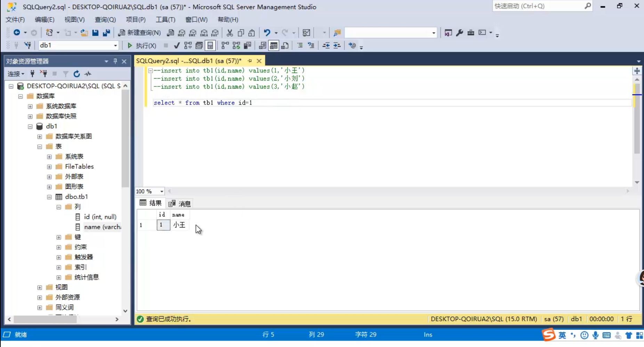This screenshot has width=644, height=347.
Task: Click the toolbox icon in top toolbar
Action: (x=471, y=33)
